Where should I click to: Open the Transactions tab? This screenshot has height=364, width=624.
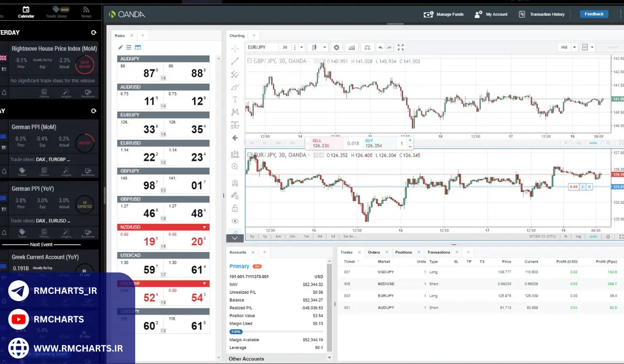[438, 252]
